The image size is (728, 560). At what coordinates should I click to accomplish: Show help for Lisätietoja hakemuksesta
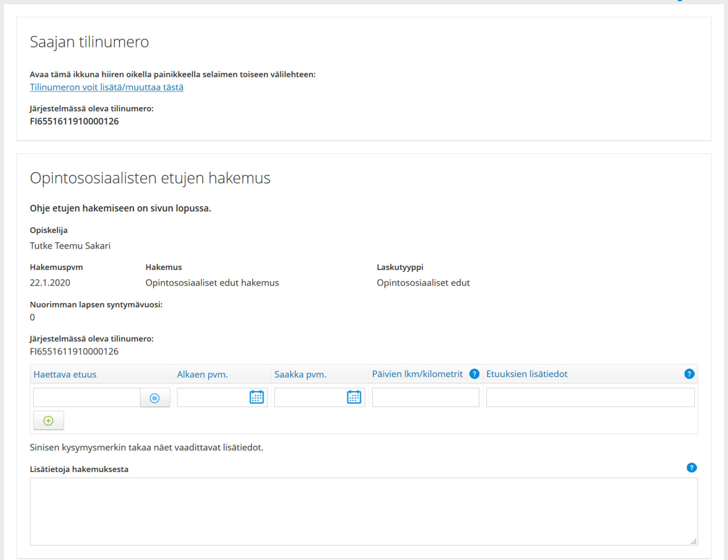692,468
